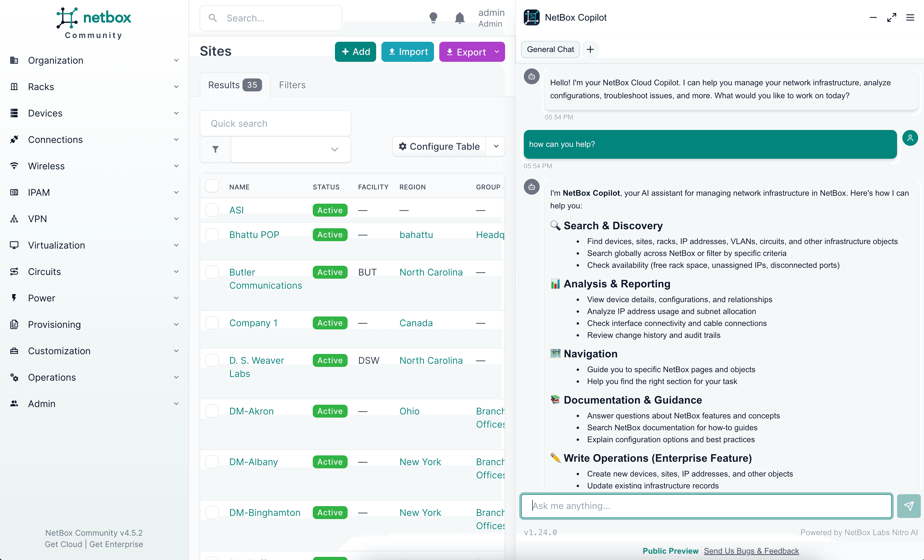The height and width of the screenshot is (560, 924).
Task: Toggle the lightbulb color mode icon
Action: 433,18
